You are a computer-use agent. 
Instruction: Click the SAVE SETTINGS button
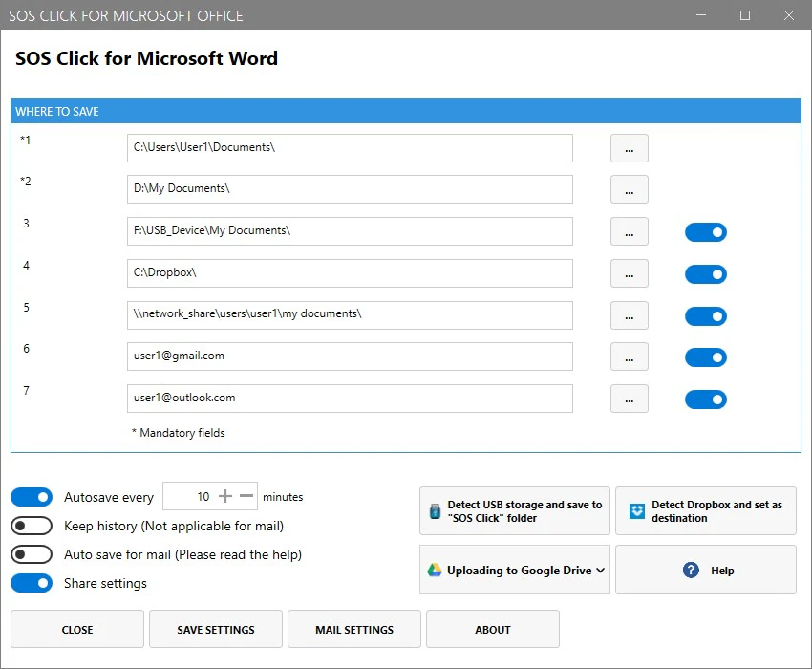coord(215,629)
